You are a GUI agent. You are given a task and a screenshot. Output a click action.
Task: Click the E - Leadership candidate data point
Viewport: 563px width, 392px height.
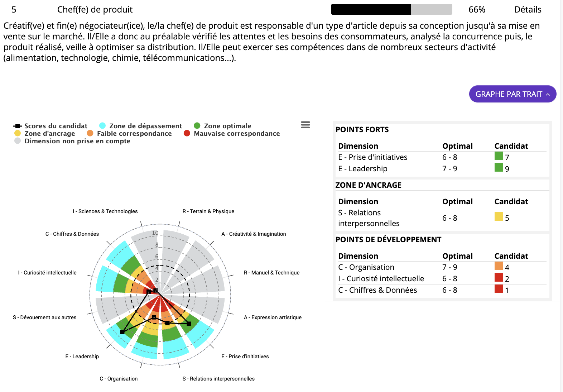122,332
